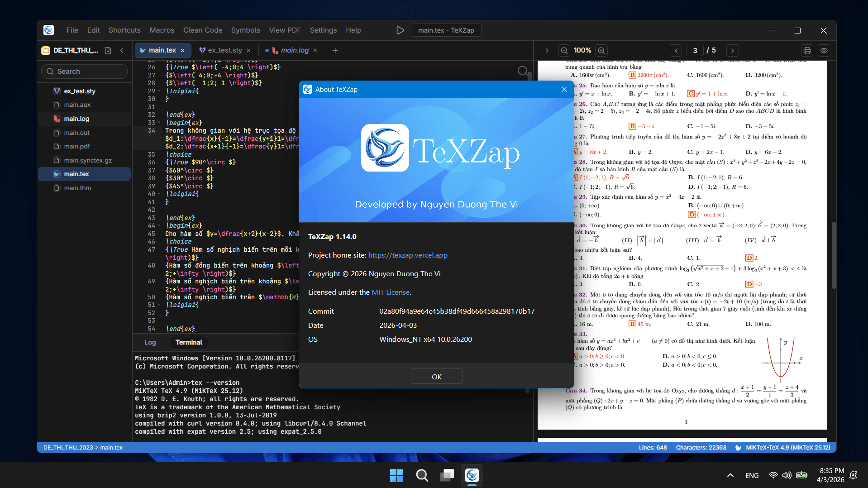Click OK in About dialog
The image size is (868, 488).
coord(437,377)
